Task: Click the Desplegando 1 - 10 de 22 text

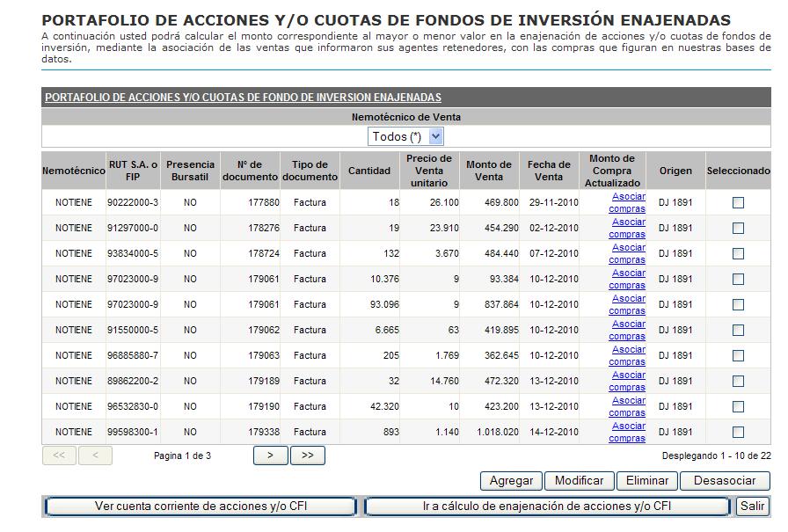Action: coord(716,455)
